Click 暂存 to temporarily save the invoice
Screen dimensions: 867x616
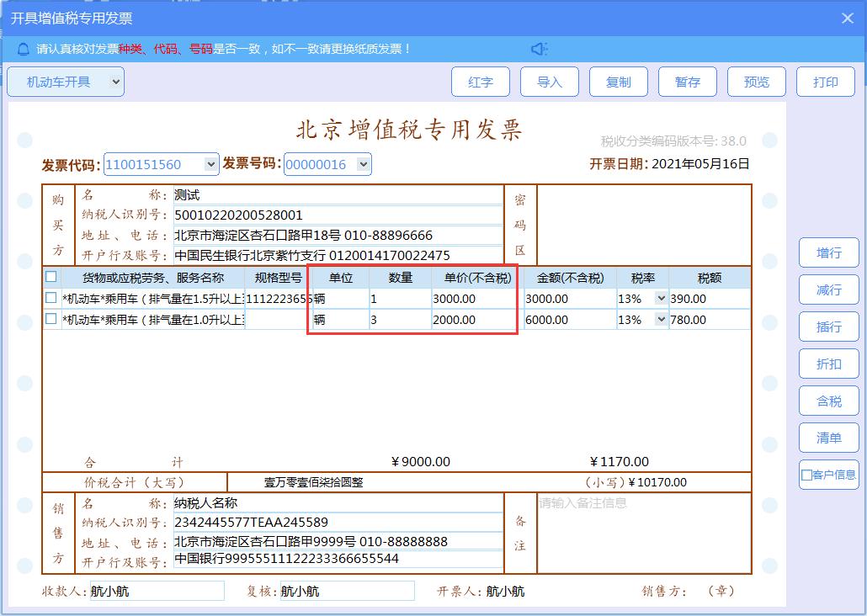[x=688, y=81]
